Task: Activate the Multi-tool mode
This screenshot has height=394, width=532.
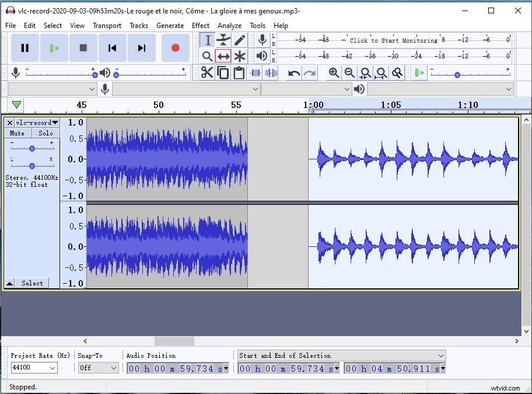Action: tap(239, 56)
